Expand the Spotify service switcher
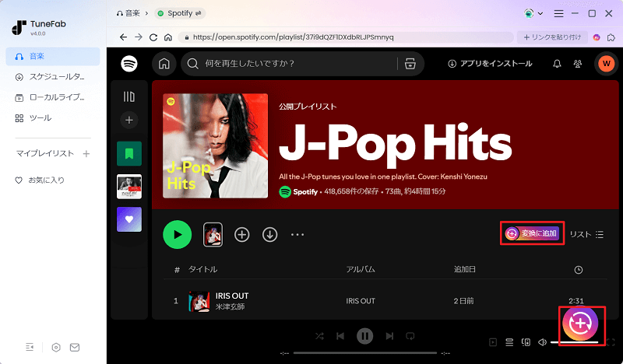 pos(177,13)
